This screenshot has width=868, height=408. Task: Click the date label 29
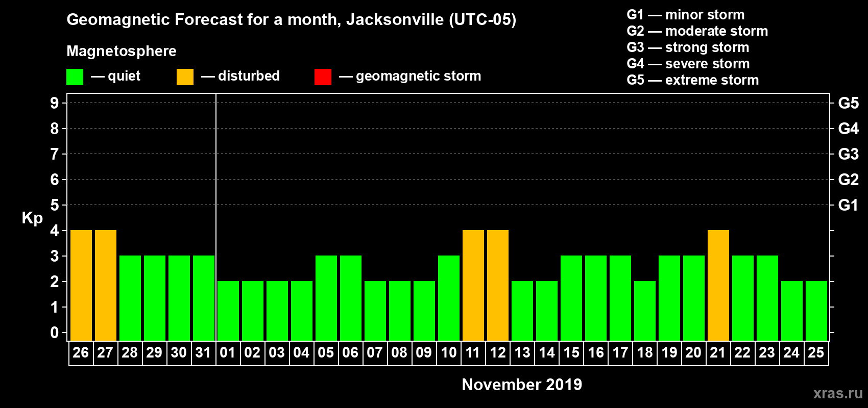coord(154,352)
